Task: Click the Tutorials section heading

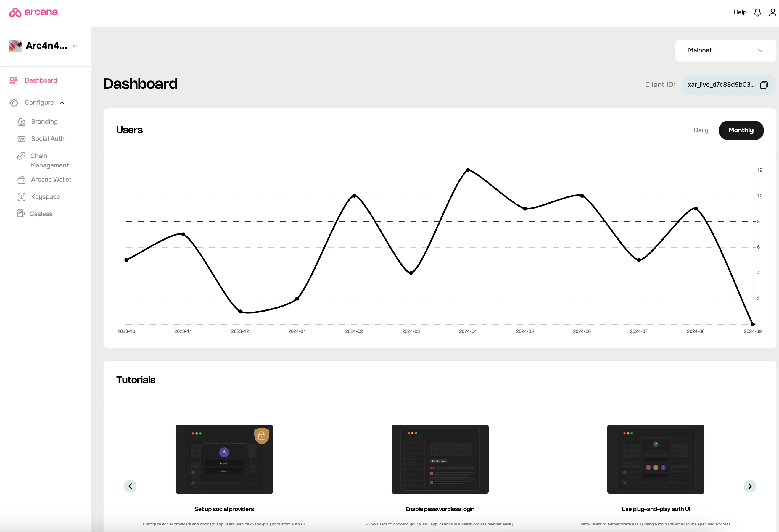Action: pyautogui.click(x=136, y=380)
